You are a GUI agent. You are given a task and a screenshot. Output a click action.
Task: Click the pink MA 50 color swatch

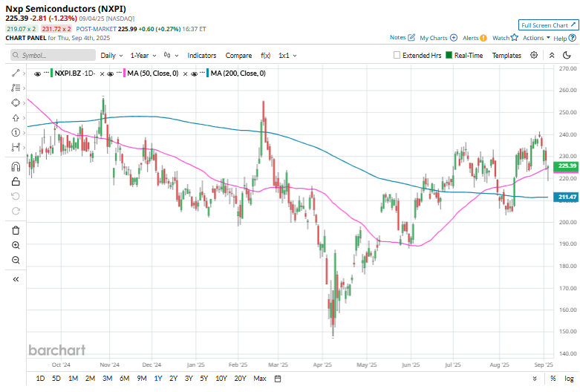(x=124, y=73)
